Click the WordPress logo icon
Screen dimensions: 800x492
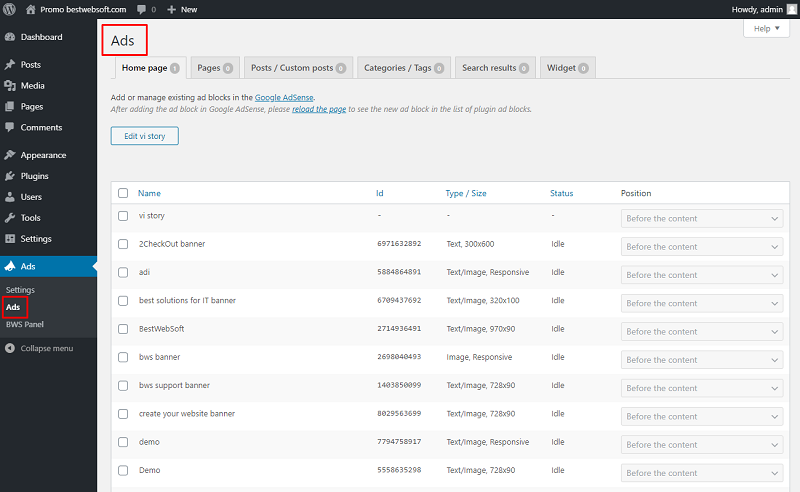pos(9,9)
